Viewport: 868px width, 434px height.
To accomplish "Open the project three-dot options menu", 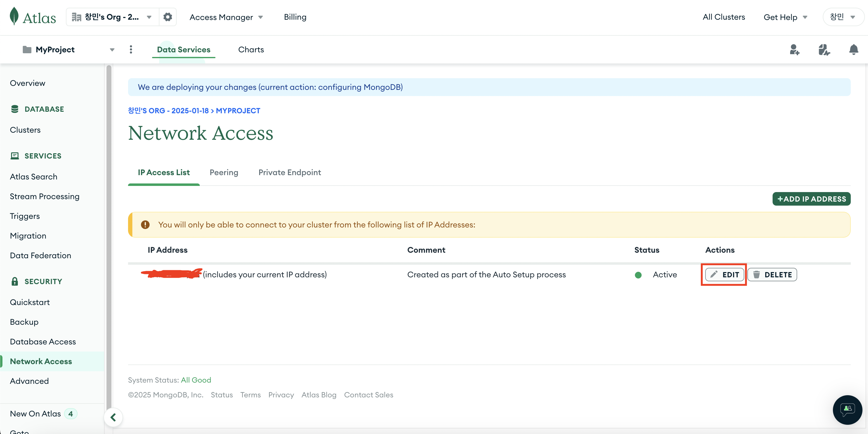I will click(x=131, y=50).
